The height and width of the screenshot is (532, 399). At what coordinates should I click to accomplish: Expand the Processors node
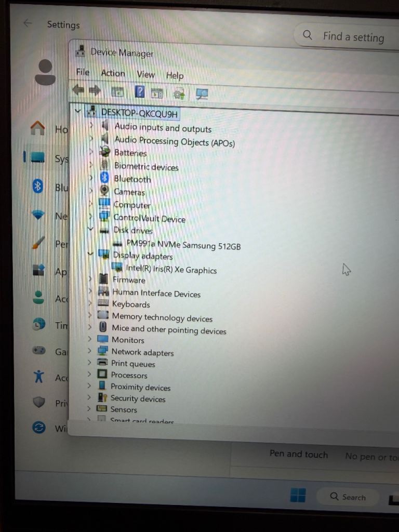tap(89, 374)
